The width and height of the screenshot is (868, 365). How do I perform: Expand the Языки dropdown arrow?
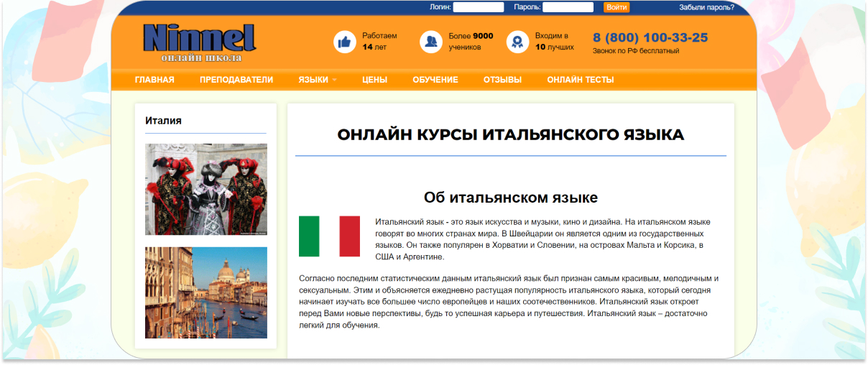click(x=334, y=80)
